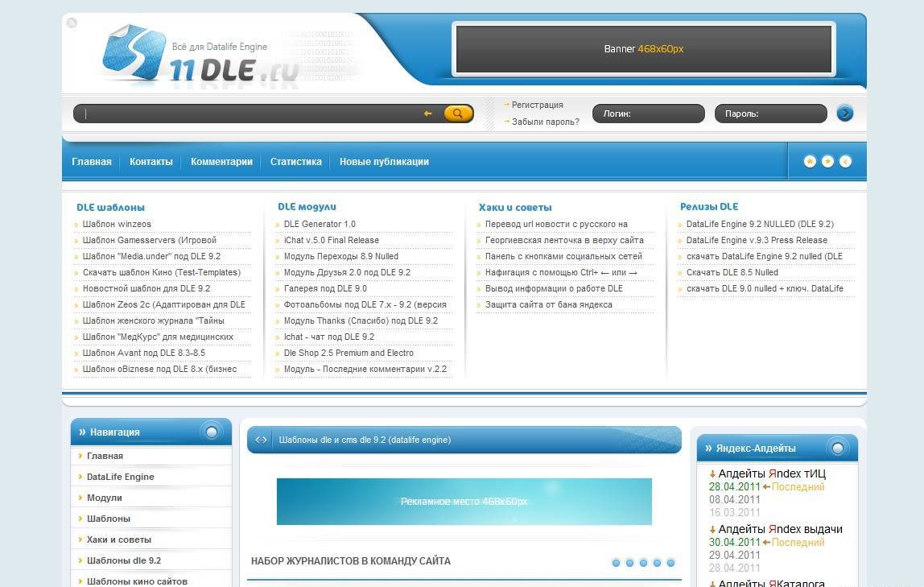Go to Главная in Навигация sidebar
Screen dimensions: 924x587
click(x=105, y=456)
